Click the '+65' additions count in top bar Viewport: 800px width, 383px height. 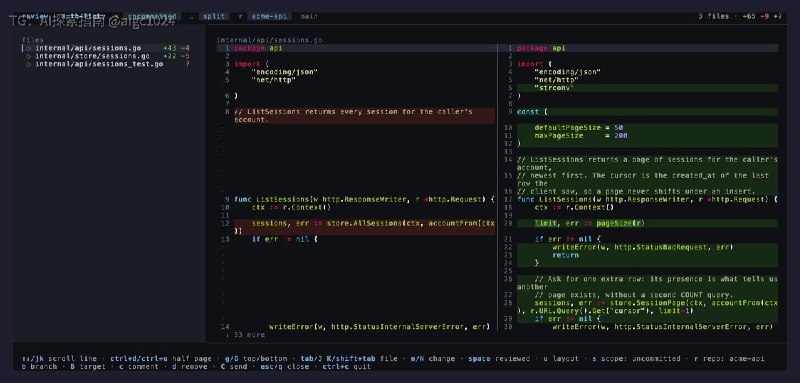[749, 16]
